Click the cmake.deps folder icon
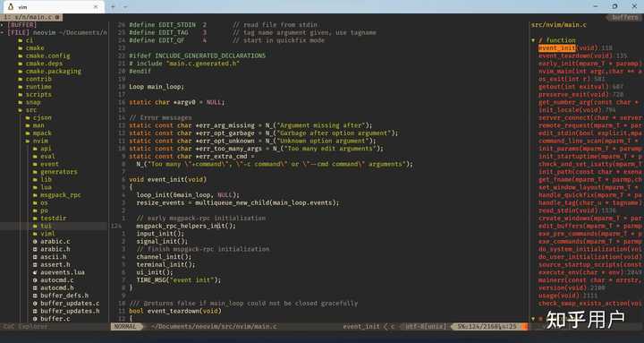Viewport: 644px width, 343px height. (20, 64)
